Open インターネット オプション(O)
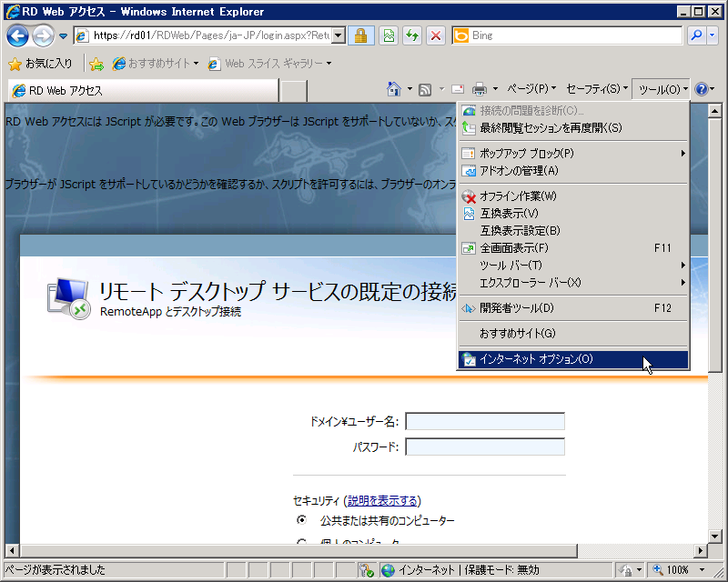 click(x=573, y=359)
